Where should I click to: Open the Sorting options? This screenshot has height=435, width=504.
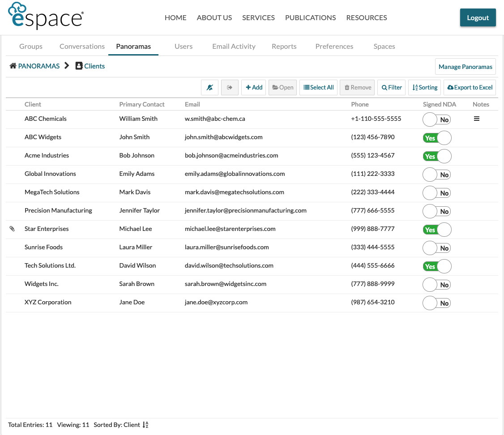425,87
